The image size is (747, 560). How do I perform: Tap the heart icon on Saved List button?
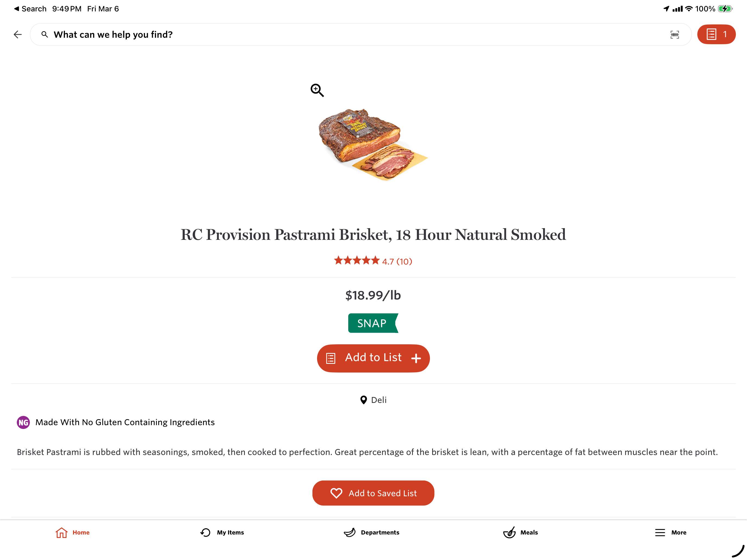(336, 493)
